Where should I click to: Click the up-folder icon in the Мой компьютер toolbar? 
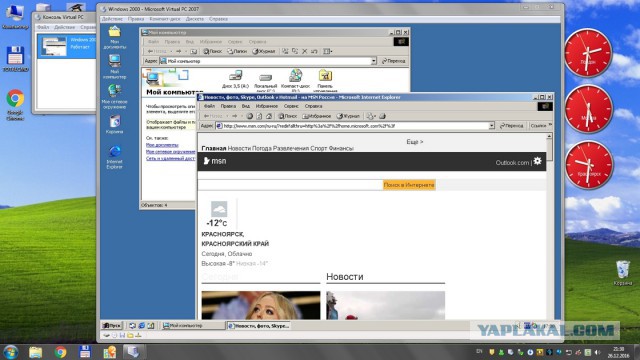click(194, 51)
